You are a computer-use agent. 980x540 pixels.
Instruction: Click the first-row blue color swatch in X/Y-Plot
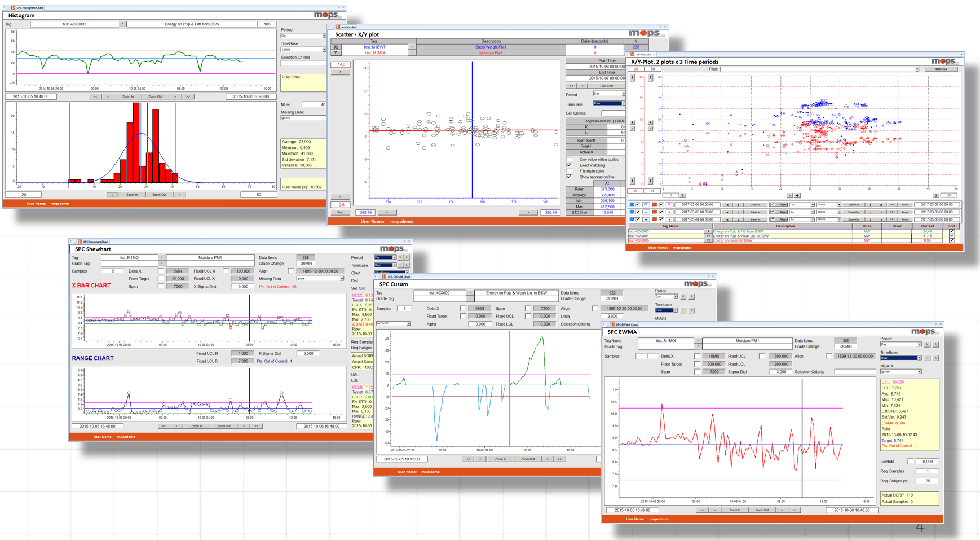(632, 205)
